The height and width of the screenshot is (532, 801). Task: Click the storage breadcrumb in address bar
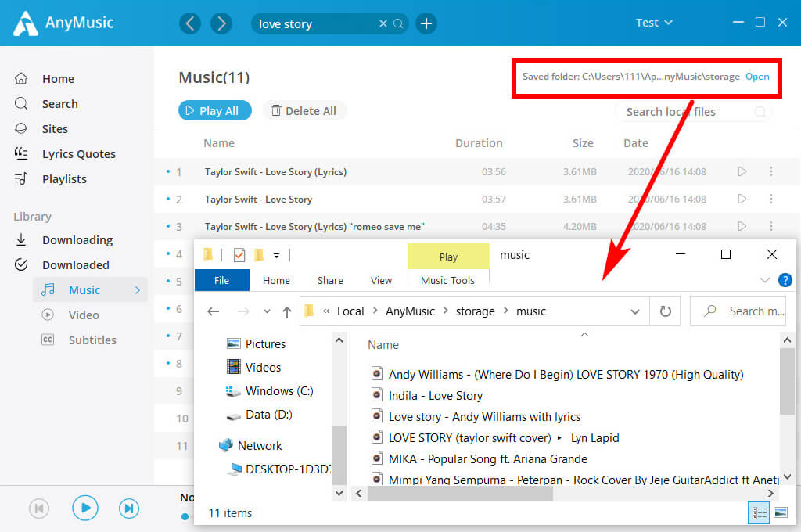pos(475,311)
